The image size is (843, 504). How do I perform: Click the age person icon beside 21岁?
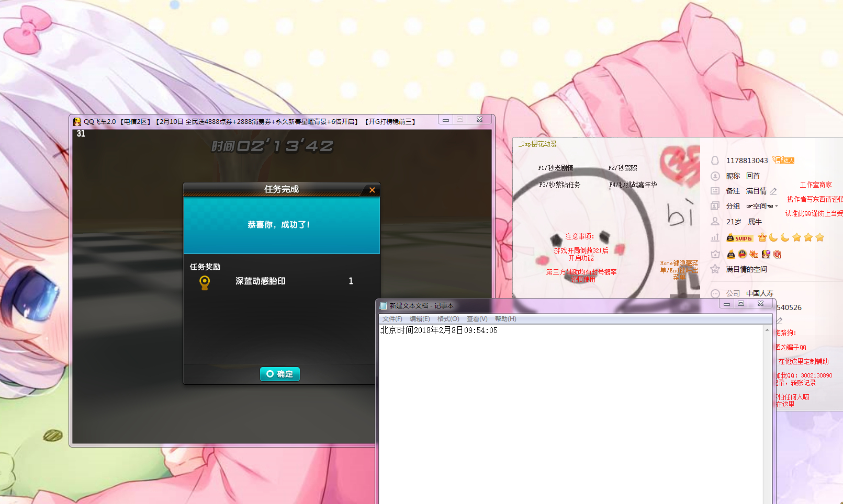(x=715, y=222)
